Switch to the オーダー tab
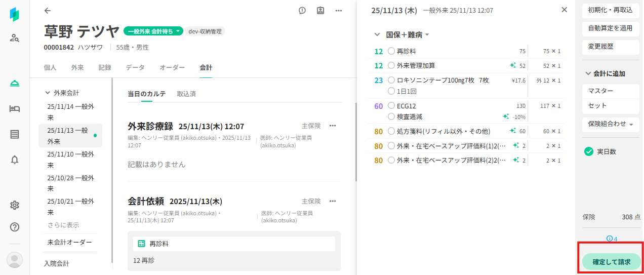644x275 pixels. click(x=172, y=67)
